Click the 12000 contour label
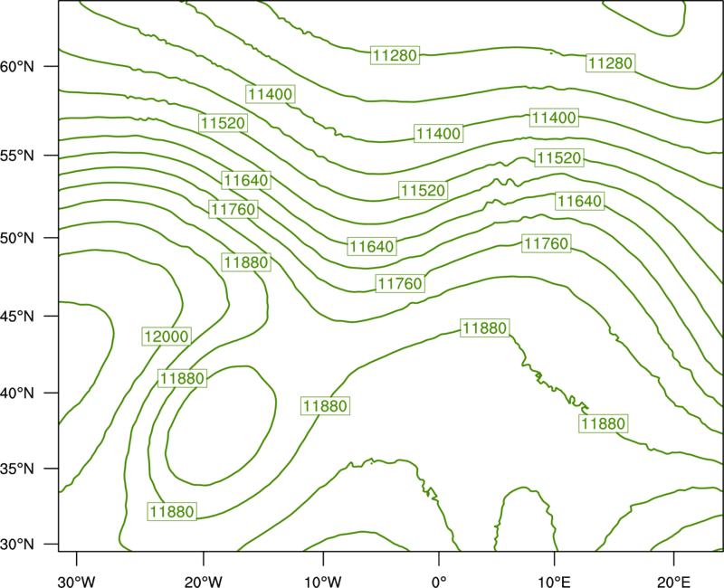The width and height of the screenshot is (724, 588). pyautogui.click(x=167, y=337)
